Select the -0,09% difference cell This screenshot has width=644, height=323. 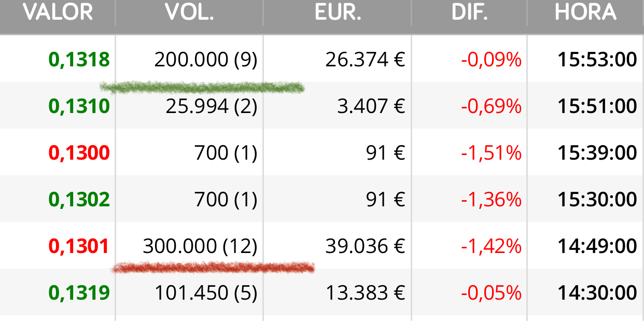click(x=491, y=60)
